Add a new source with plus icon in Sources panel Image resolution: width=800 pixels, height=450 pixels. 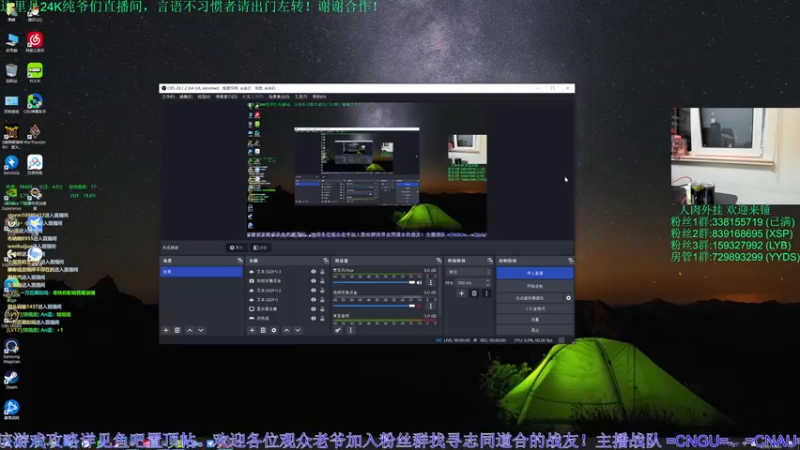point(252,330)
